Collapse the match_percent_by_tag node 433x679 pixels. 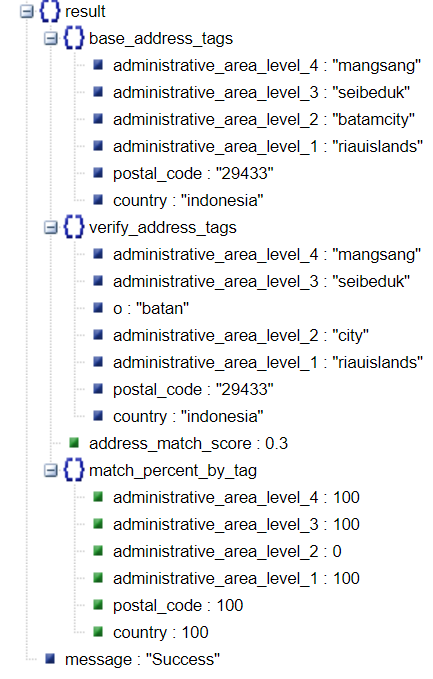coord(51,470)
